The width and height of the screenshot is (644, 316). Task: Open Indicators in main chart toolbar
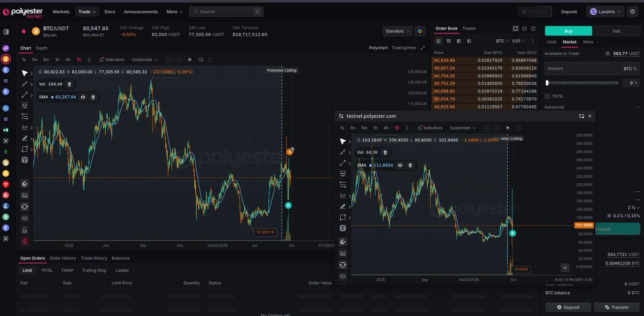pyautogui.click(x=112, y=60)
